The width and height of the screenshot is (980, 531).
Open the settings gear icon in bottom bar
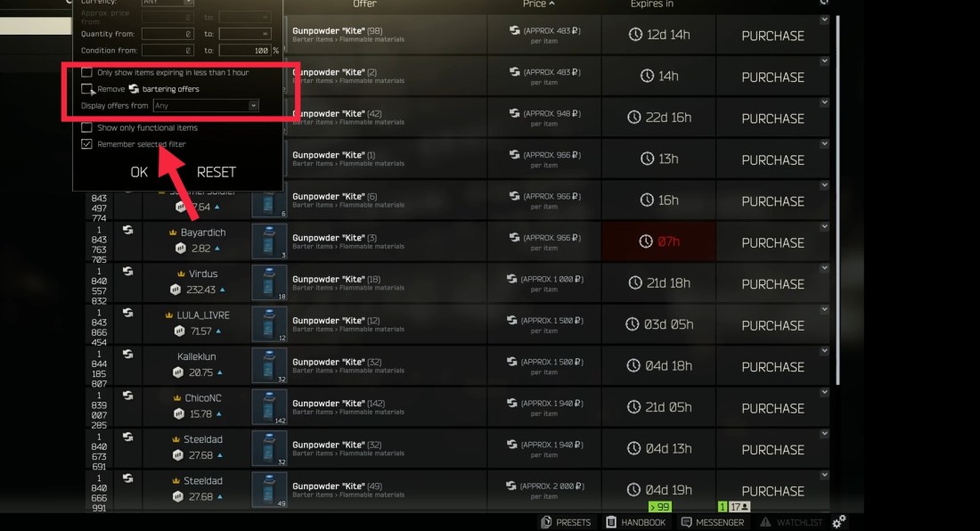tap(838, 521)
